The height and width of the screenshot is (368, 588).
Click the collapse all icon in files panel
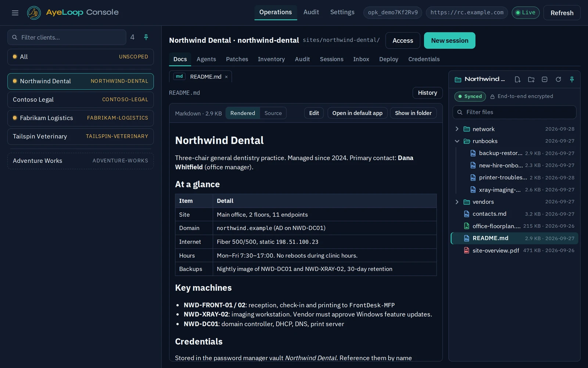point(545,79)
